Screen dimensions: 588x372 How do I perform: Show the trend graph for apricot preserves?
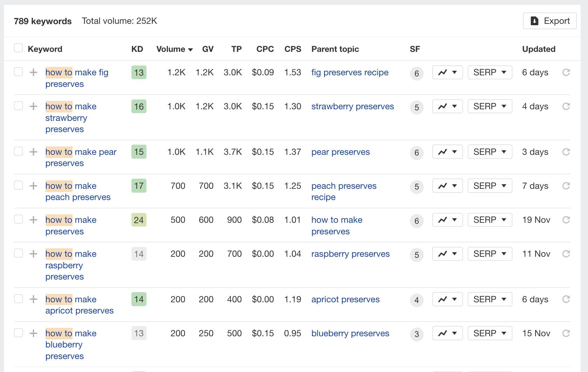point(447,299)
